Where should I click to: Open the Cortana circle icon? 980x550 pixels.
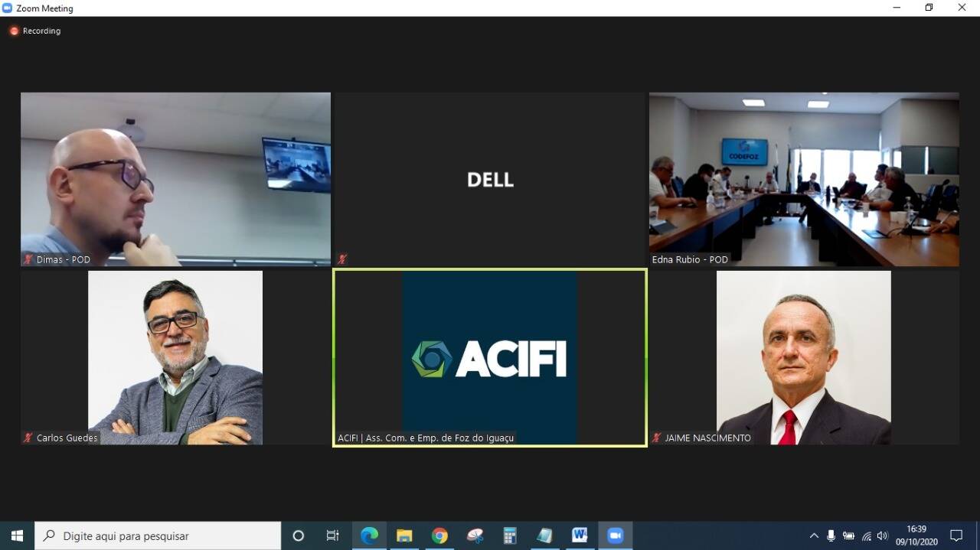click(299, 535)
